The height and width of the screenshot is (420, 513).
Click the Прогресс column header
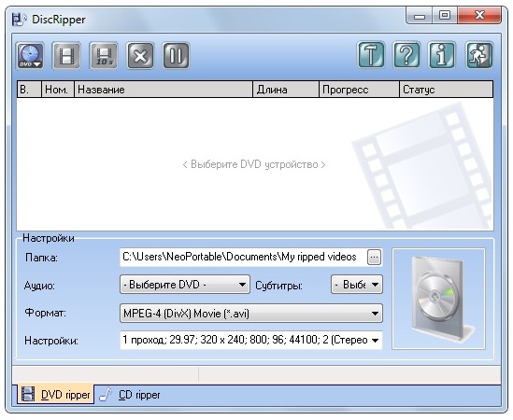[359, 90]
